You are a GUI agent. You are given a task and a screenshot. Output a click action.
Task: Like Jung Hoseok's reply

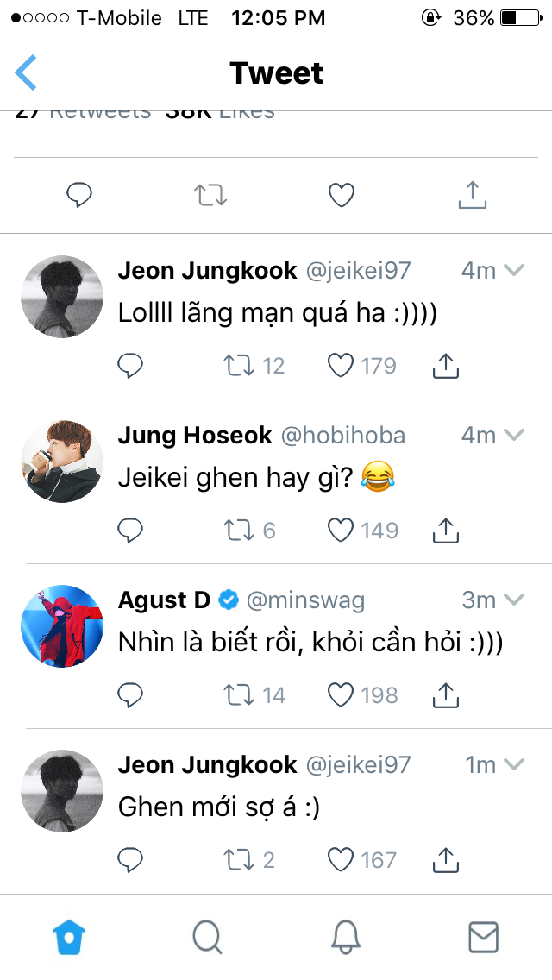[342, 530]
